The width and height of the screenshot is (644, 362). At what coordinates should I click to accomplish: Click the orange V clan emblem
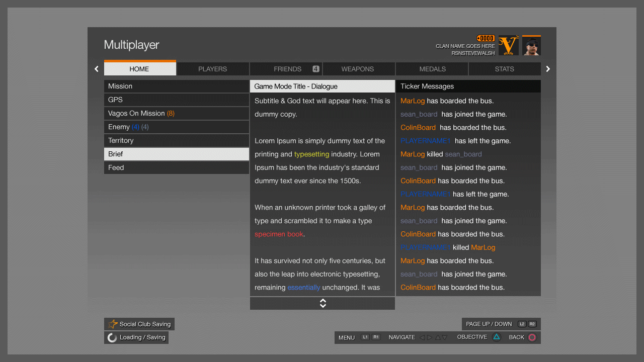508,46
